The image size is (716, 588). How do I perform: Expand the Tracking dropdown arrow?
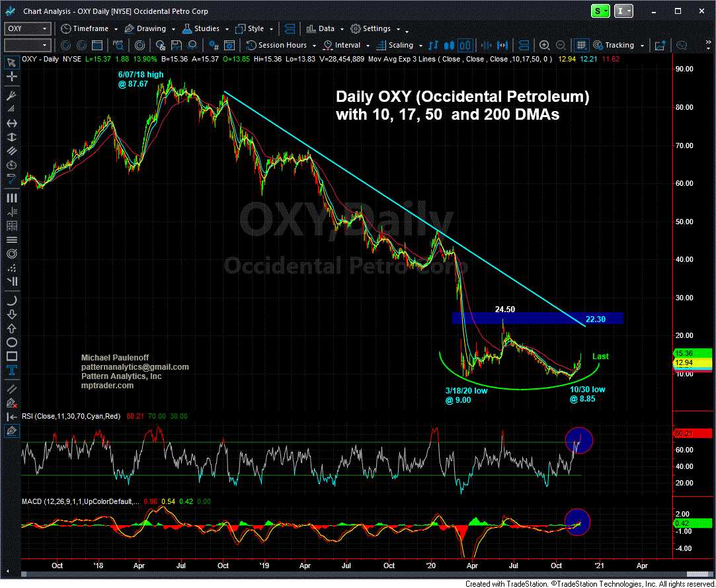[643, 45]
